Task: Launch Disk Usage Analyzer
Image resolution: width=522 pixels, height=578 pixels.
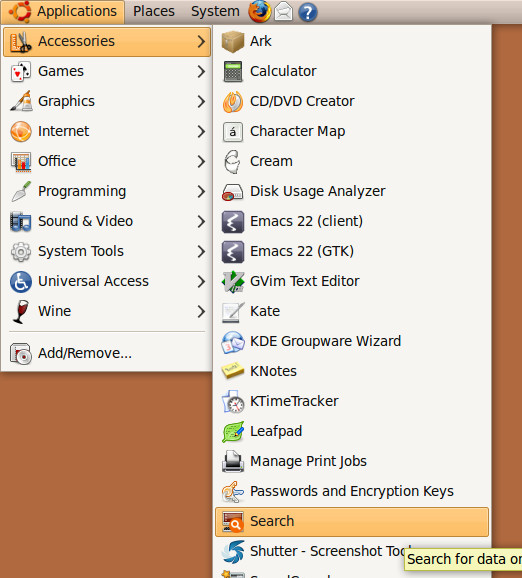Action: [352, 192]
